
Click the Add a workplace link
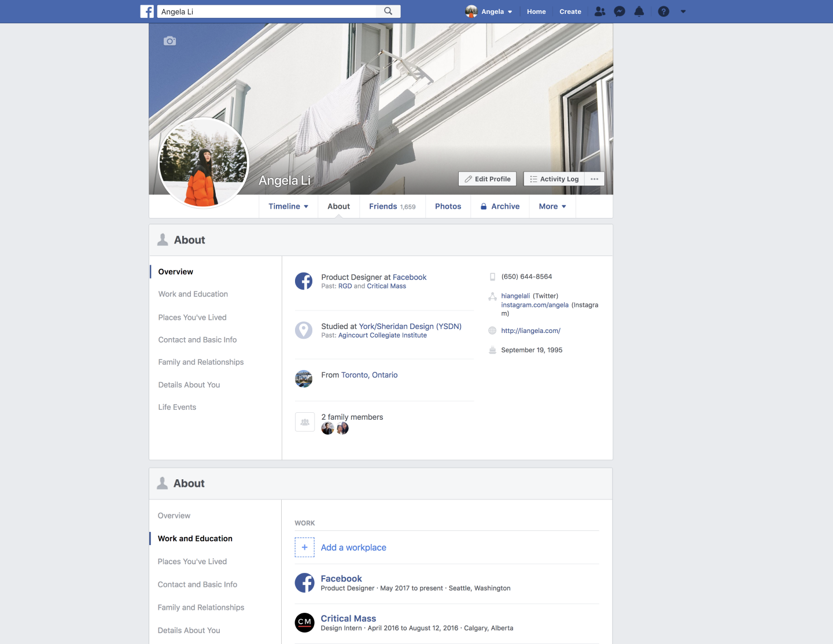353,547
